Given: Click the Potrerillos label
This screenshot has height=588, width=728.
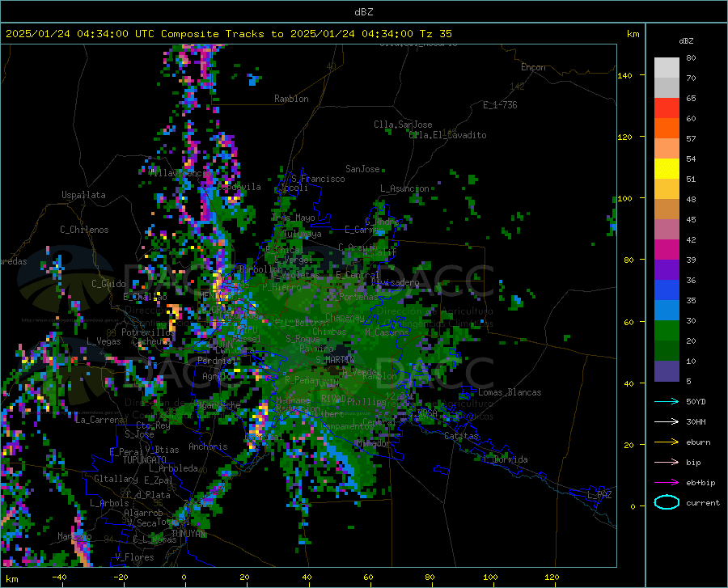Looking at the screenshot, I should pos(148,332).
